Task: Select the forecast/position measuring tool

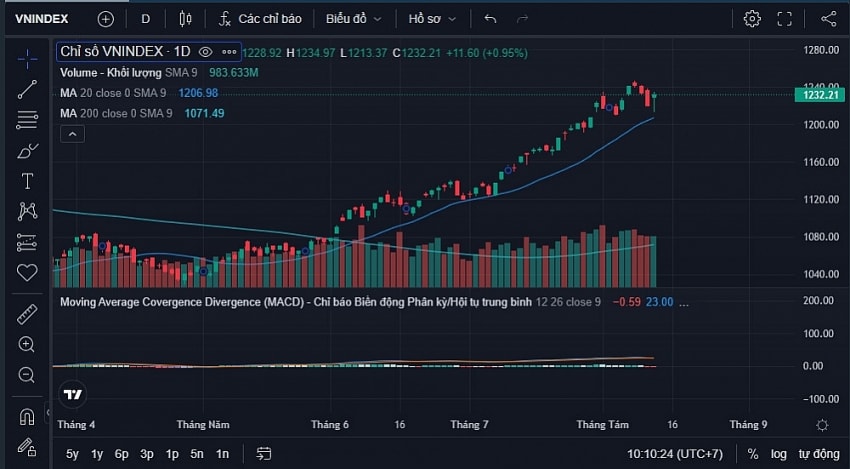Action: [27, 242]
